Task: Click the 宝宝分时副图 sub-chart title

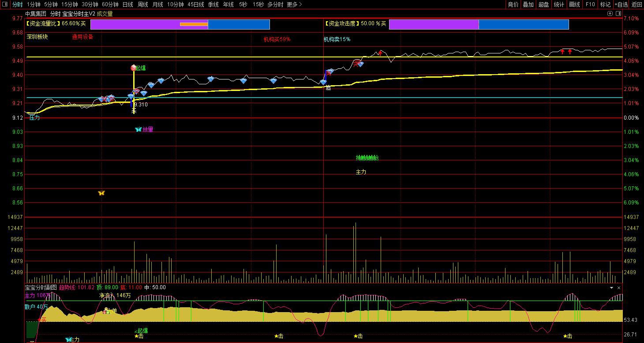Action: 41,287
